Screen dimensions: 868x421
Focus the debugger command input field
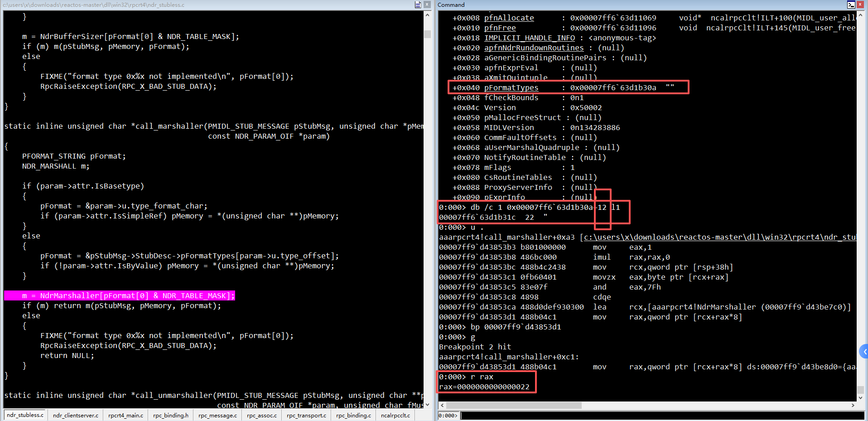(662, 415)
